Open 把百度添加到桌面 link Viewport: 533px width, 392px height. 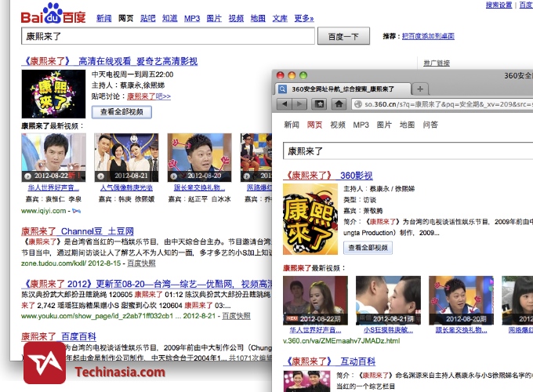[428, 36]
